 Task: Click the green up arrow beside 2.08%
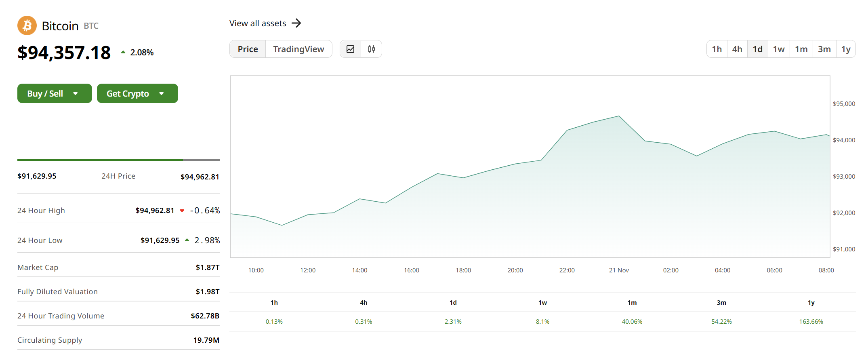coord(123,52)
